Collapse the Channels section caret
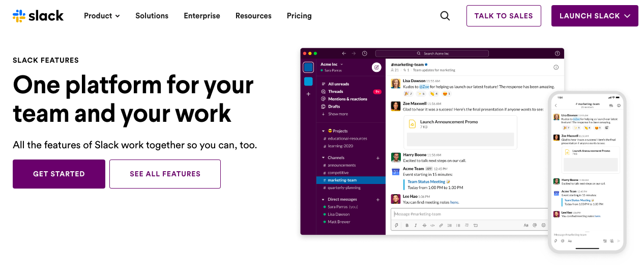Image resolution: width=644 pixels, height=265 pixels. click(x=324, y=158)
